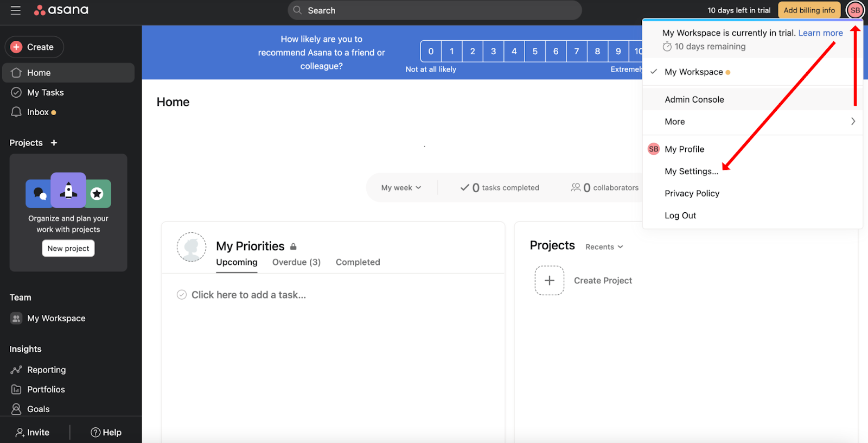This screenshot has height=443, width=868.
Task: Click the '10 days left in trial' text
Action: pos(739,10)
